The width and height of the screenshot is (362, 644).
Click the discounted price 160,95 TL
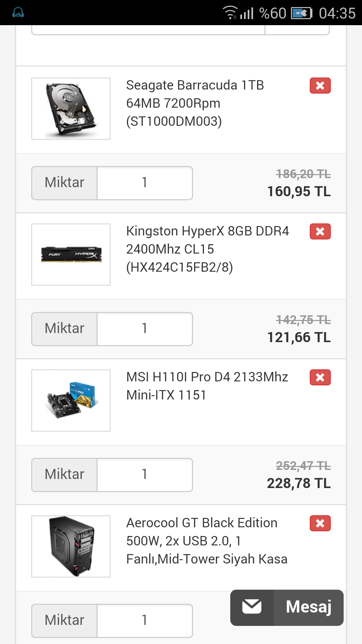pos(299,192)
